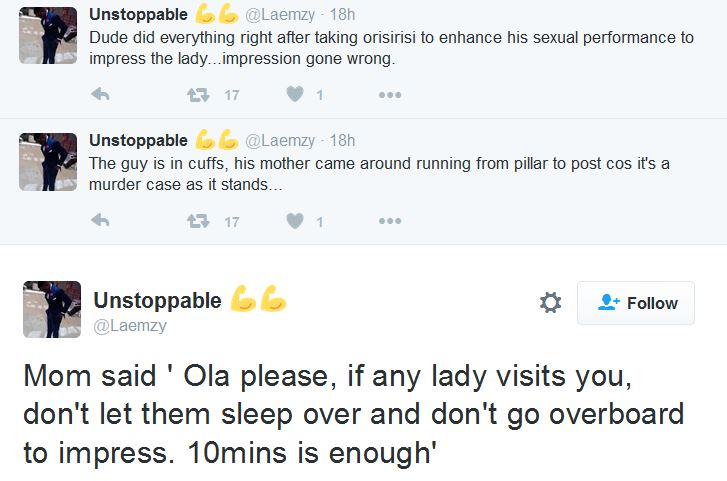The height and width of the screenshot is (481, 727).
Task: Reply to the 'guy is in cuffs' tweet
Action: 99,221
